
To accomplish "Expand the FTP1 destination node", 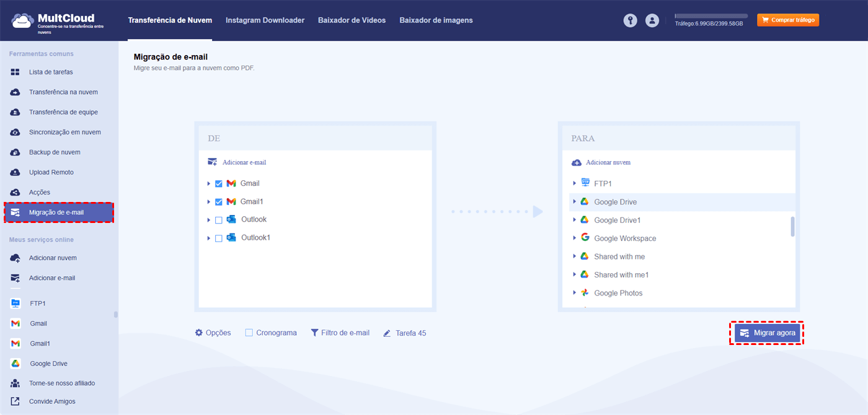I will click(x=575, y=183).
